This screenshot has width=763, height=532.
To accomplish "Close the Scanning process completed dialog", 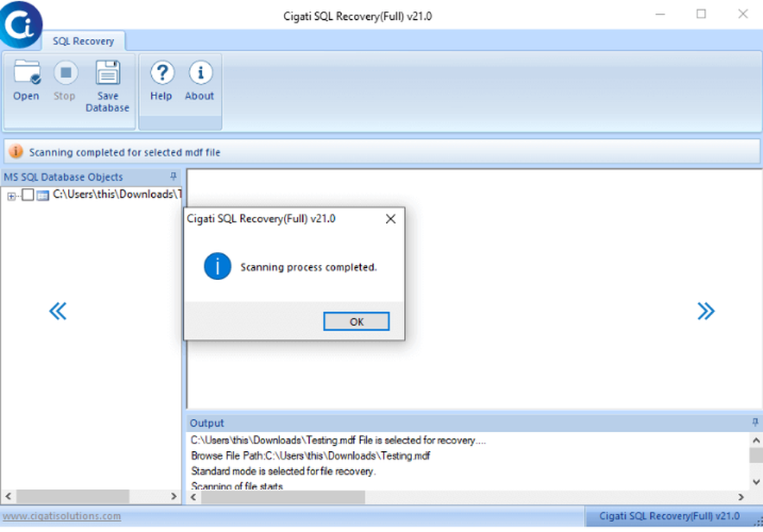I will pyautogui.click(x=390, y=219).
